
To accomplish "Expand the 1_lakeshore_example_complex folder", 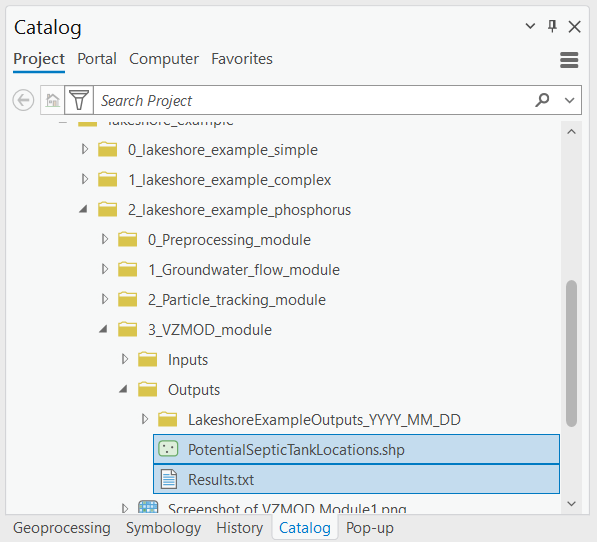I will [x=85, y=179].
